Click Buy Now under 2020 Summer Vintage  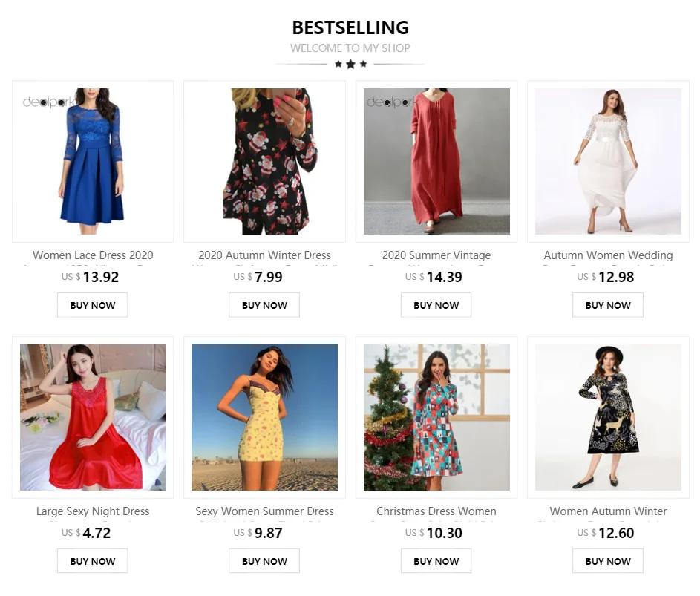click(436, 305)
